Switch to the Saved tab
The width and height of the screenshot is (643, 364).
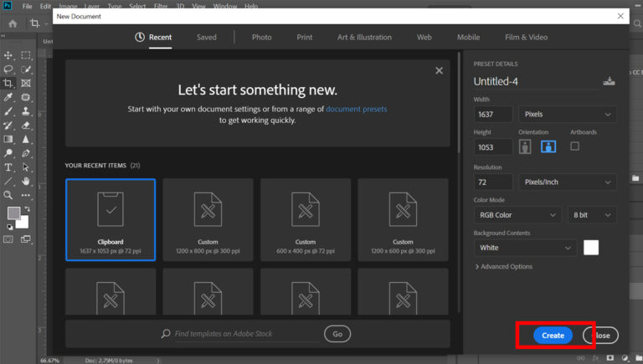tap(206, 38)
